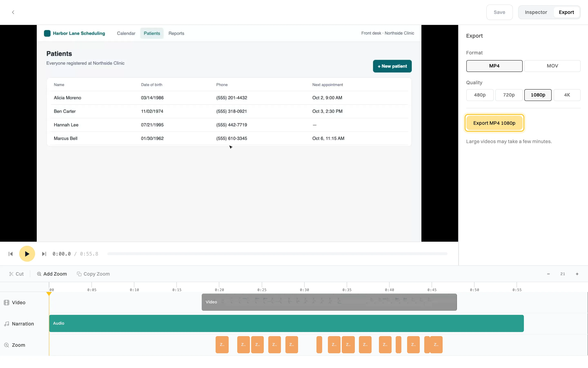
Task: Click the Save button
Action: click(x=499, y=12)
